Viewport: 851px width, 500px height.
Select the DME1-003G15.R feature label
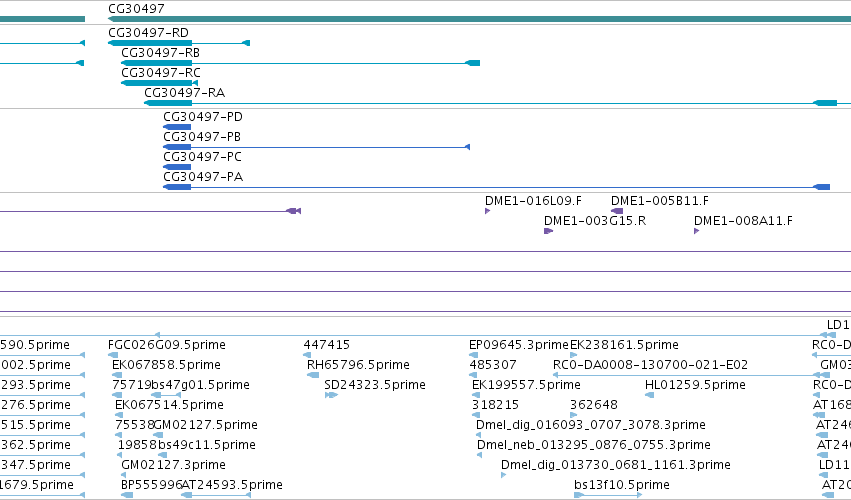coord(595,221)
